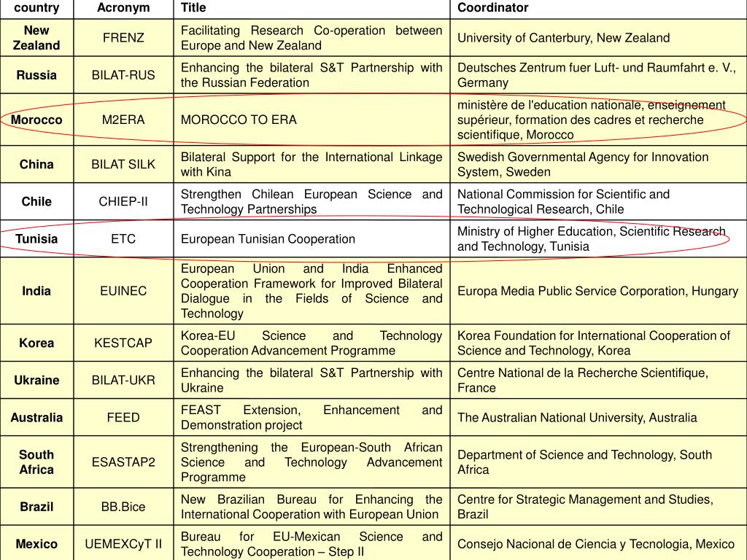Viewport: 747px width, 560px height.
Task: Select the 'Chile' country cell
Action: (36, 201)
